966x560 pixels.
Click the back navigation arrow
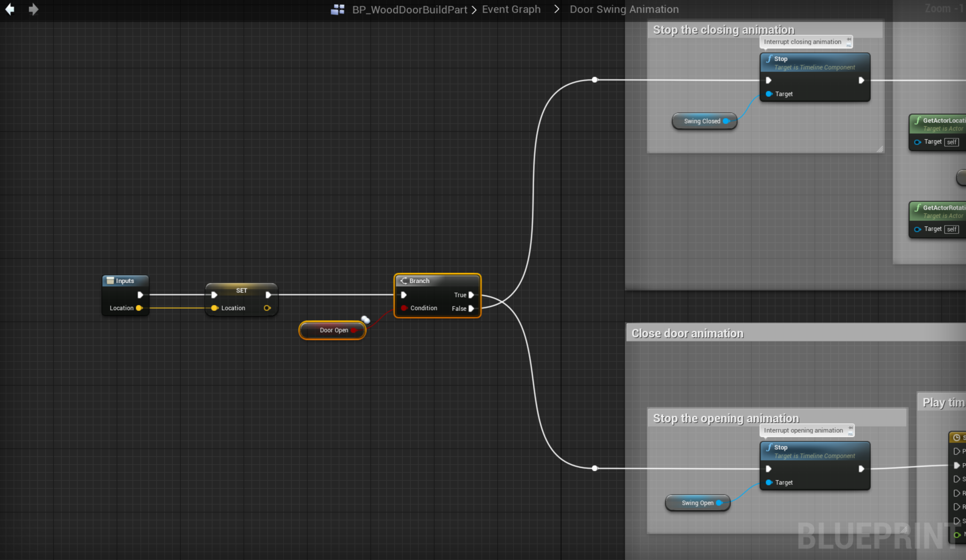pyautogui.click(x=9, y=9)
